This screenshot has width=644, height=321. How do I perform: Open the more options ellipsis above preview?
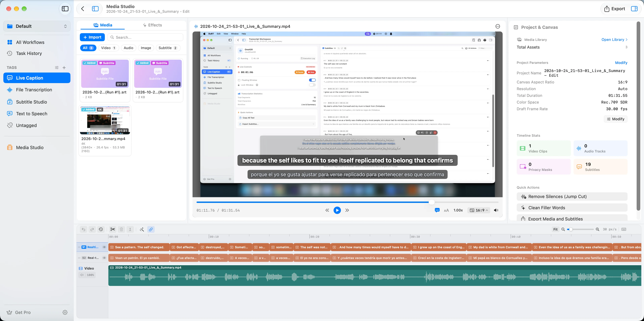point(498,26)
